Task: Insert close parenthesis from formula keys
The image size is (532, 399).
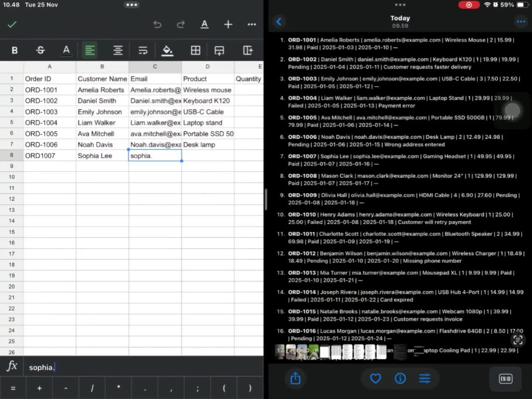Action: [x=250, y=388]
